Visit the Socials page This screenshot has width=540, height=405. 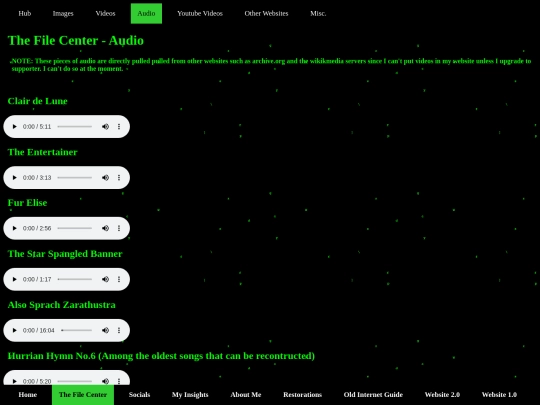[139, 395]
